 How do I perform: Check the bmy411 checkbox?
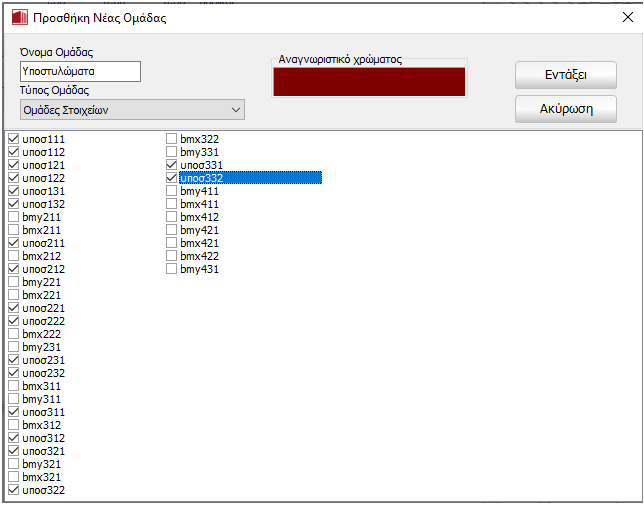pos(172,191)
